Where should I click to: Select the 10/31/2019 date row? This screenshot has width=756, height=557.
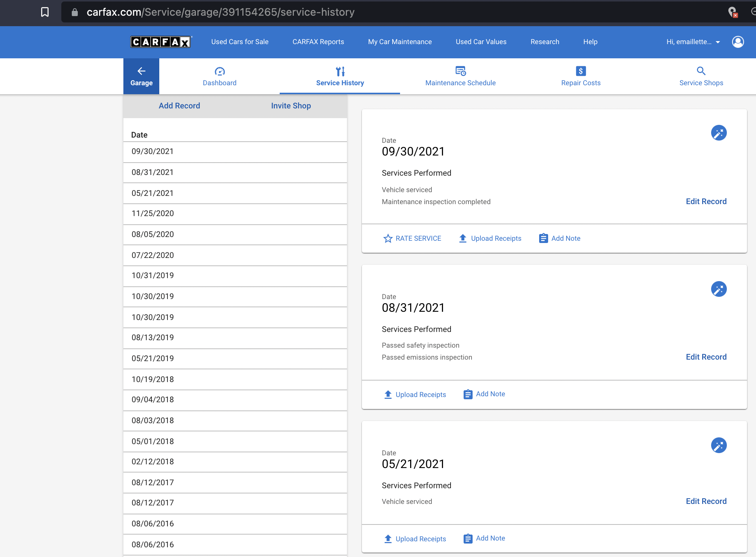(x=235, y=276)
